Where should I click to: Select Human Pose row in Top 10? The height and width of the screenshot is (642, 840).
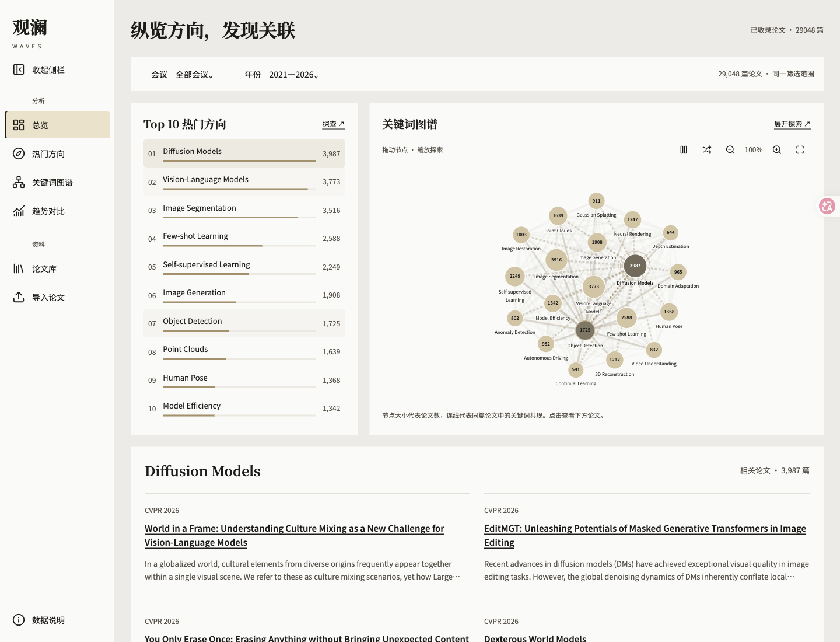point(244,380)
